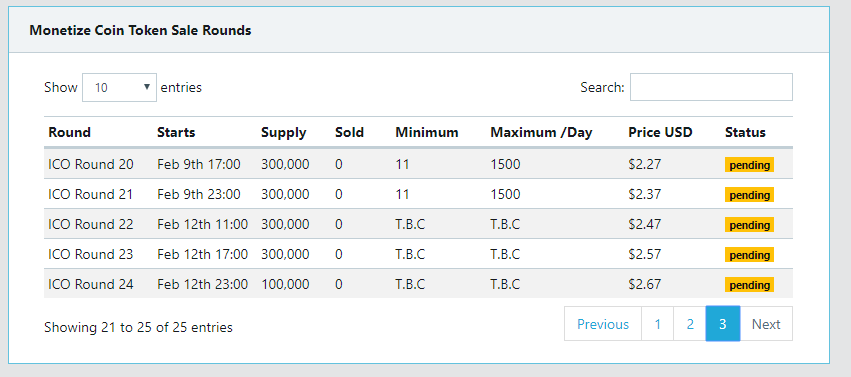This screenshot has height=377, width=851.
Task: Sort table by Price USD header
Action: pyautogui.click(x=661, y=132)
